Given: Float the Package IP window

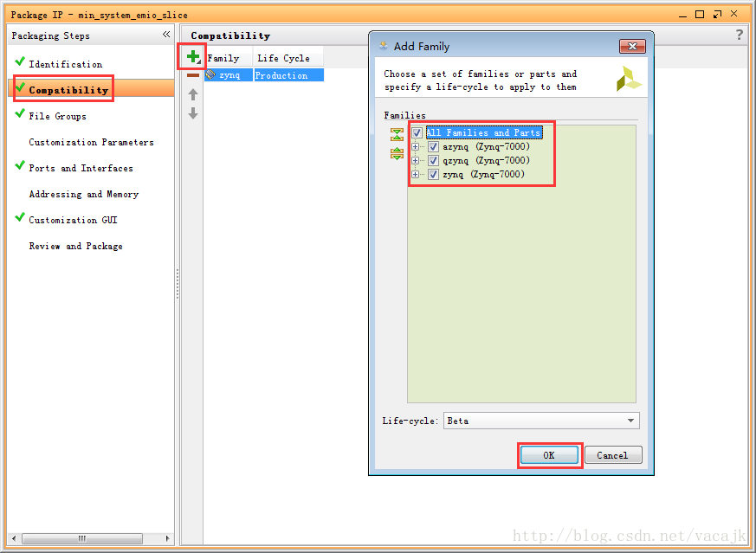Looking at the screenshot, I should 717,15.
